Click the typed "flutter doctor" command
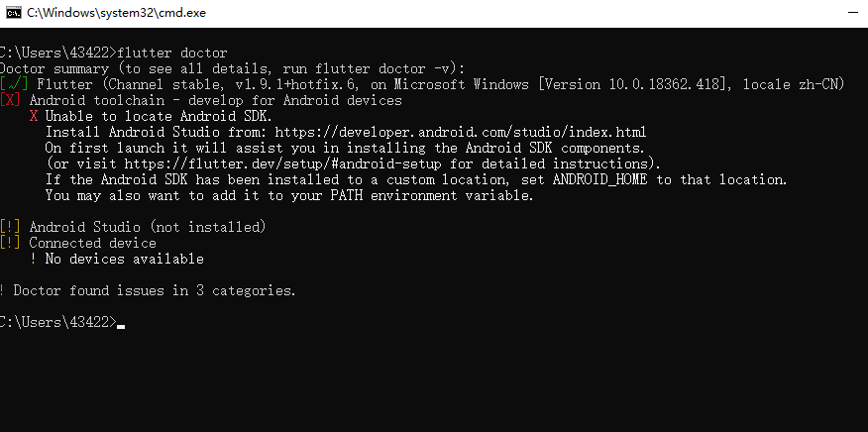The width and height of the screenshot is (868, 432). pos(172,53)
